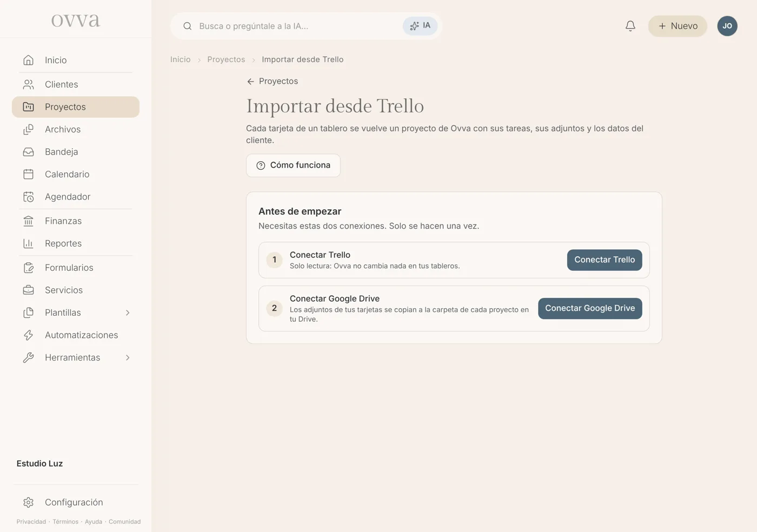
Task: Click the Ovva logo
Action: tap(76, 21)
